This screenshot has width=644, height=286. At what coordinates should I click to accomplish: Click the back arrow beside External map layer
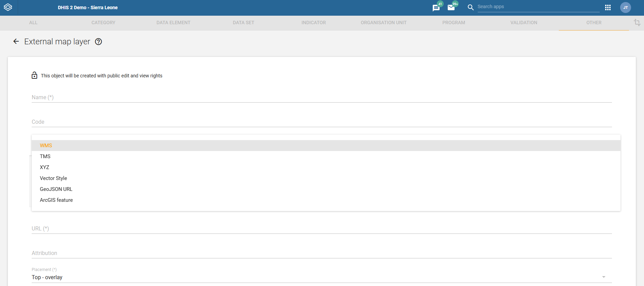[x=16, y=42]
